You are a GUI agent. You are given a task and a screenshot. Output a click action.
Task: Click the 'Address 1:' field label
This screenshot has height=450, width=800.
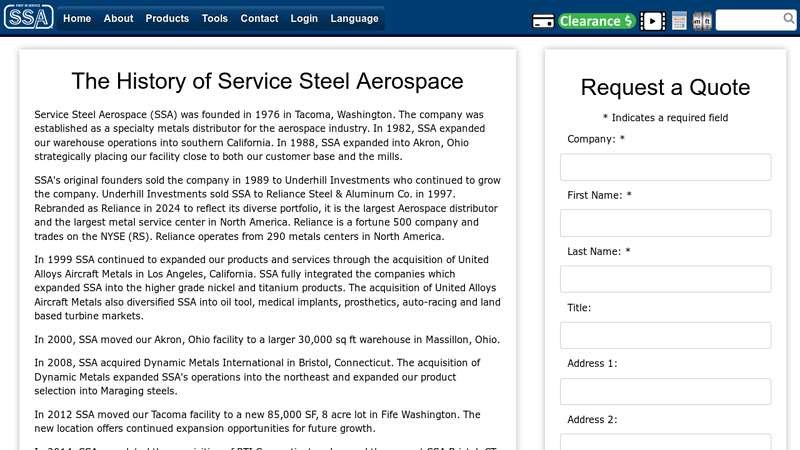592,363
